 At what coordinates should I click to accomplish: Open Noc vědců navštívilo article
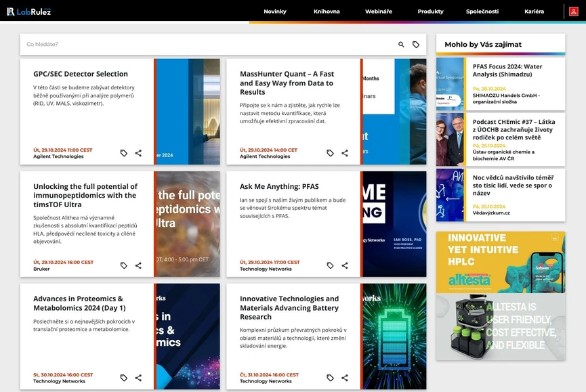(513, 186)
